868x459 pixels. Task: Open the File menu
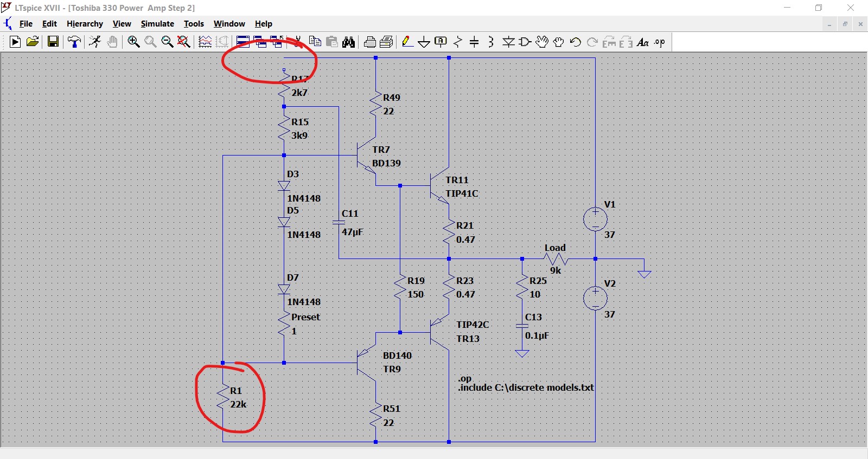coord(26,24)
